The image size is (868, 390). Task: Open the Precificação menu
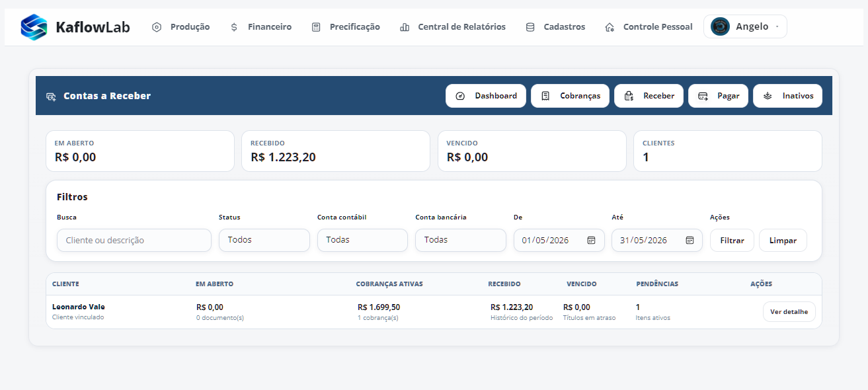point(346,27)
